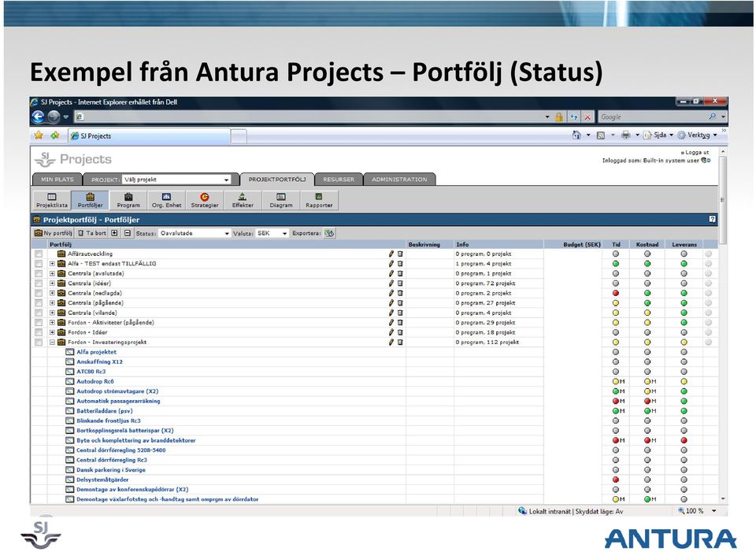Click the browser stop X icon

[587, 117]
